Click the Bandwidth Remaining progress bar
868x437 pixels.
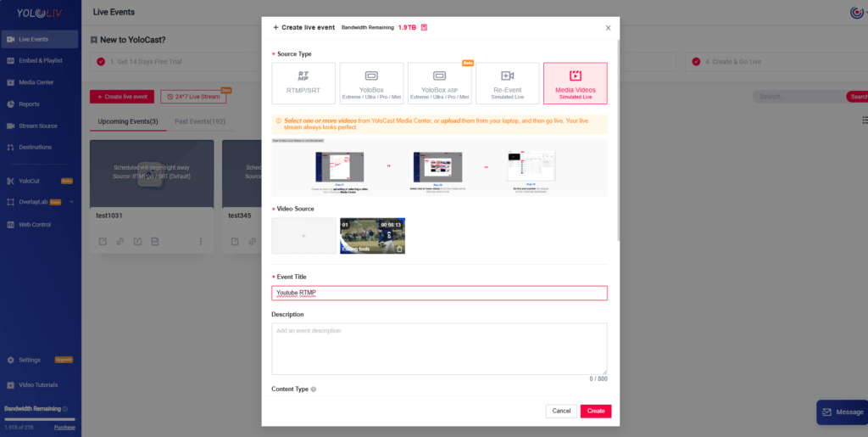(x=39, y=419)
